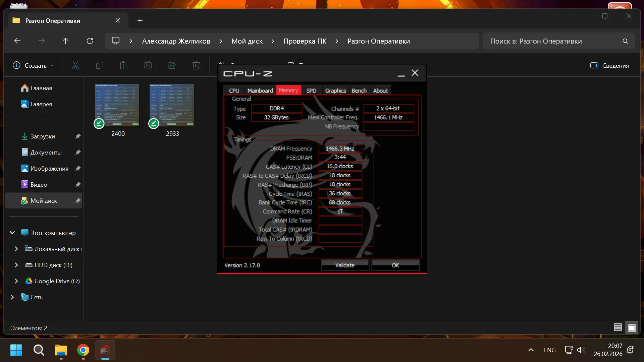Click the Rename icon in toolbar
The image size is (644, 362).
pos(148,65)
